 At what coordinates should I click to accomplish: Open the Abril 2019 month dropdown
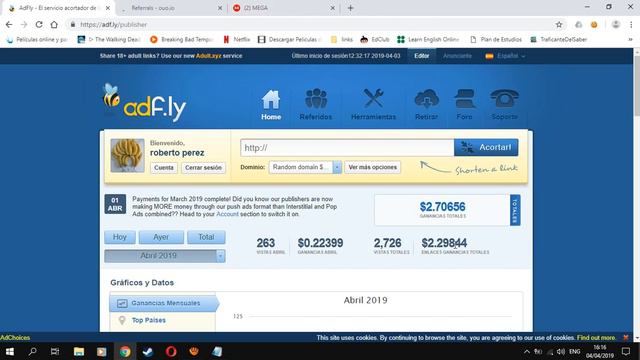pos(164,256)
